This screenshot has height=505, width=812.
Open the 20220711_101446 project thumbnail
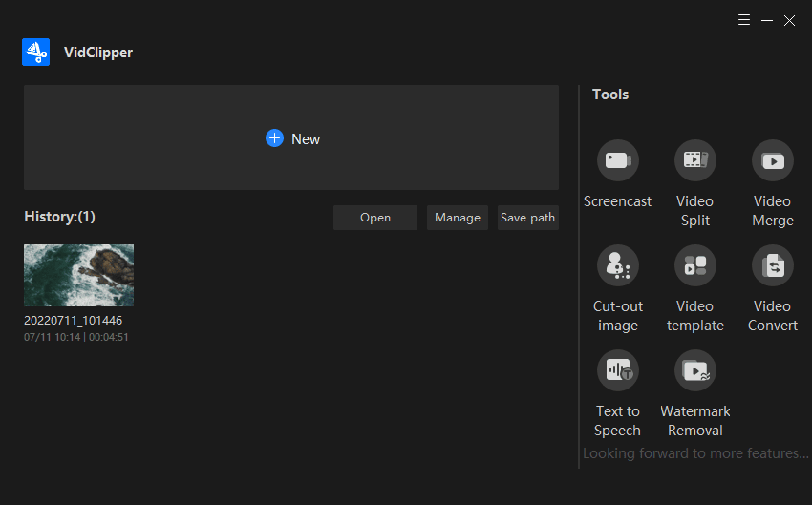point(78,275)
